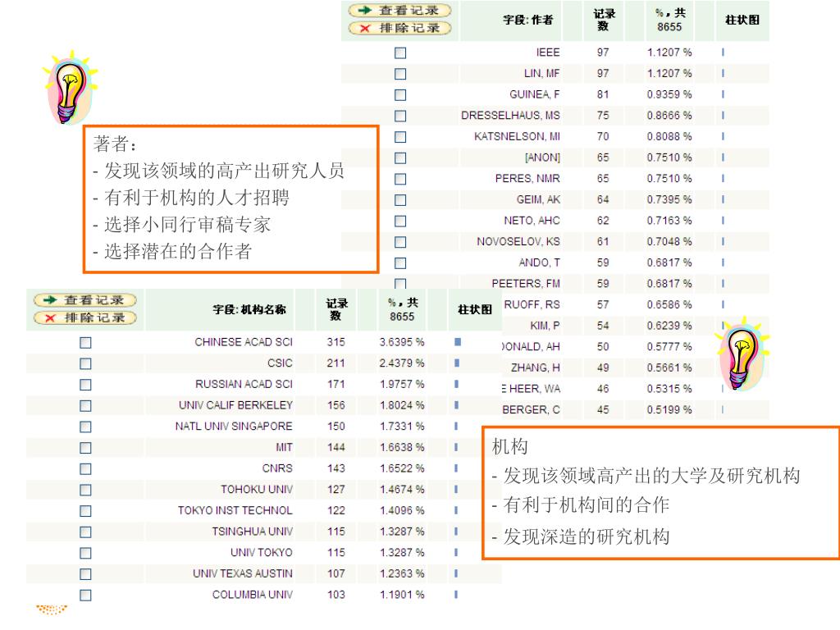
Task: Tick the LIN, MF checkbox
Action: click(400, 74)
